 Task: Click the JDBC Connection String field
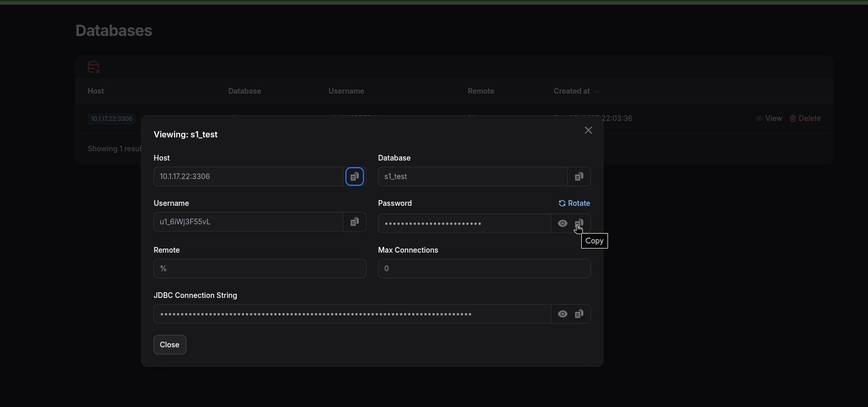coord(353,314)
